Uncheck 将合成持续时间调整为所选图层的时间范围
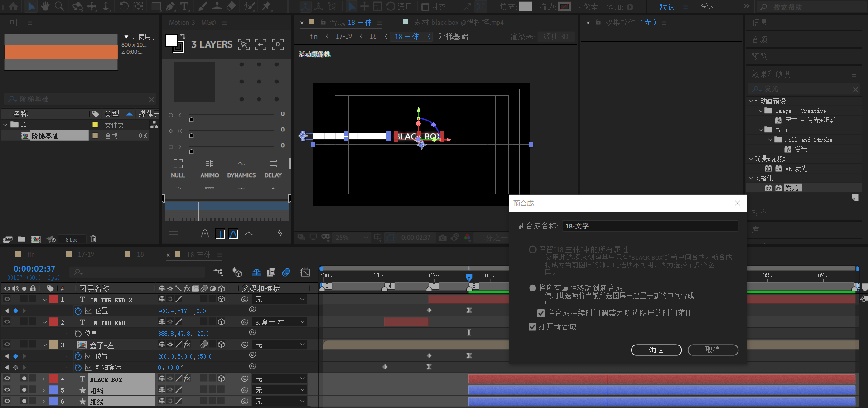The height and width of the screenshot is (408, 868). click(x=541, y=313)
